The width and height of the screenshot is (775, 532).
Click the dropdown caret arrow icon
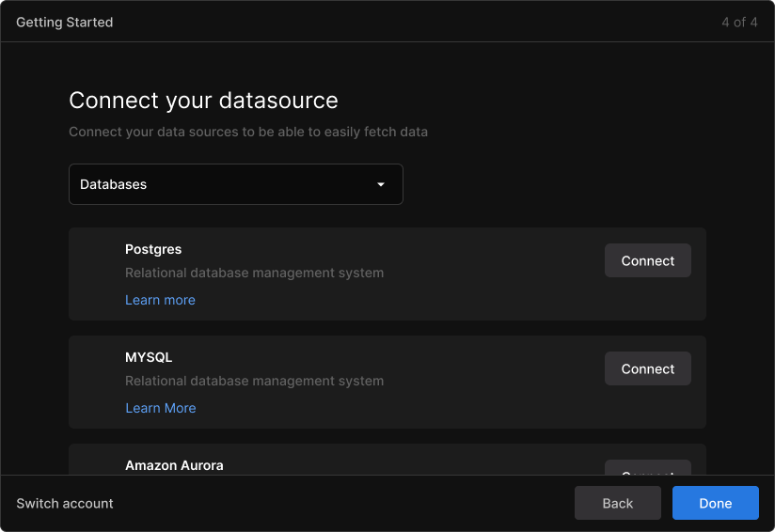pos(381,184)
